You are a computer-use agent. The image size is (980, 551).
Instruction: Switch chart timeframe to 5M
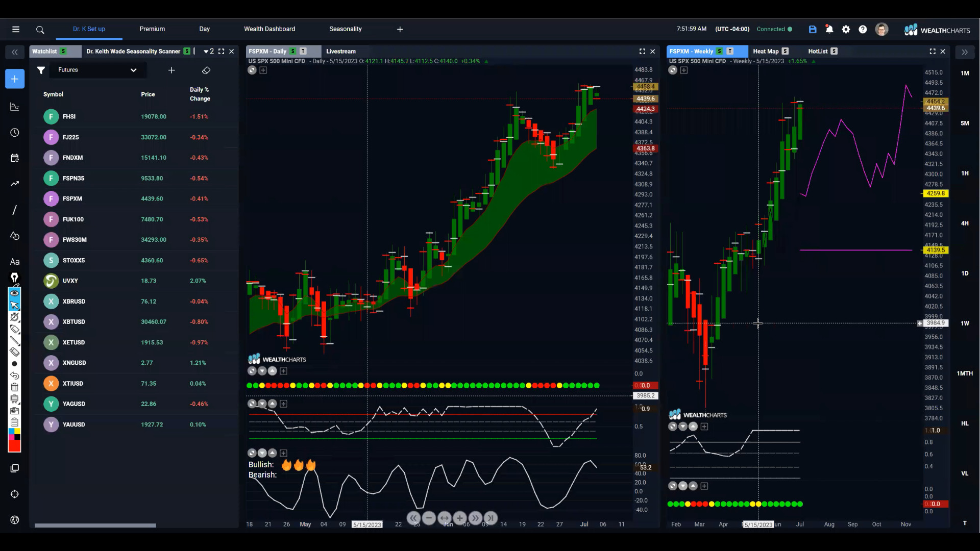coord(965,123)
